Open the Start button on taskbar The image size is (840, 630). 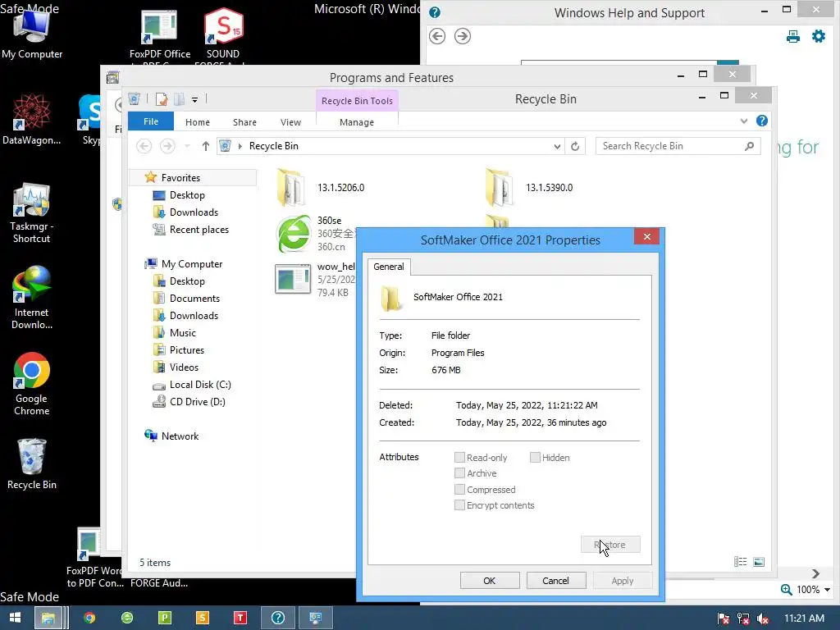(15, 618)
